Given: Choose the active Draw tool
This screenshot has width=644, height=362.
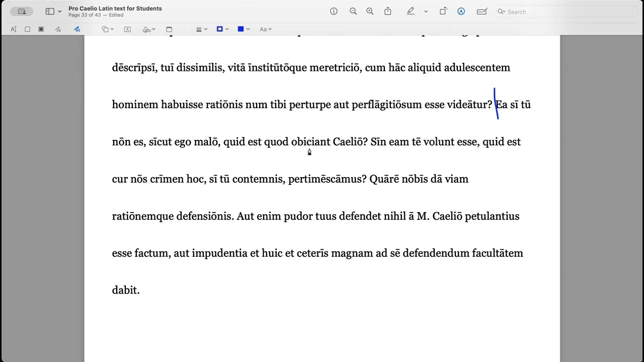Looking at the screenshot, I should coord(77,29).
